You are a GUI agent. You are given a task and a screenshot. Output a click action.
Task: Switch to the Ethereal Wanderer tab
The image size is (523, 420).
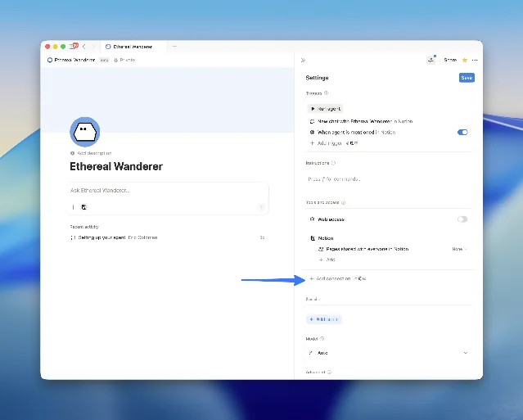tap(133, 47)
